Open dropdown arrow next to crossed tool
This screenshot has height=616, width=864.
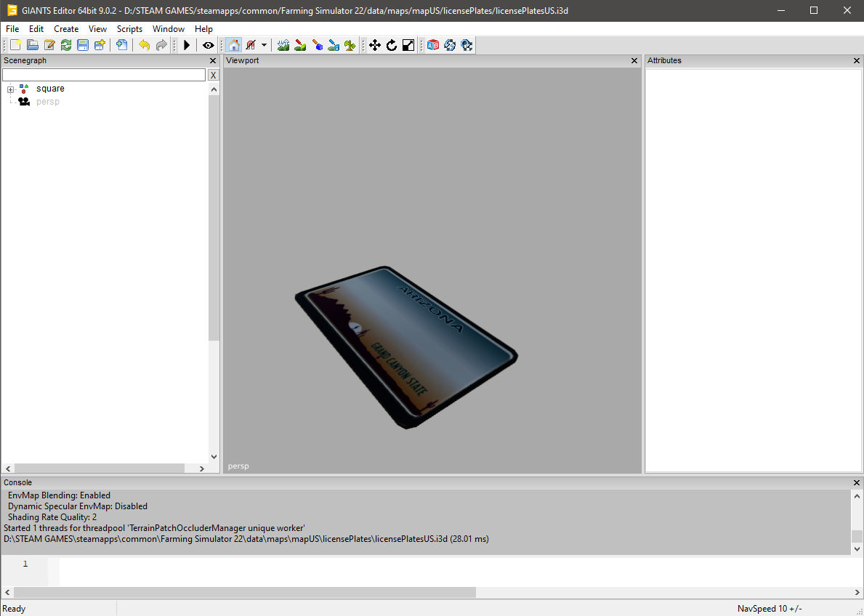click(x=264, y=45)
